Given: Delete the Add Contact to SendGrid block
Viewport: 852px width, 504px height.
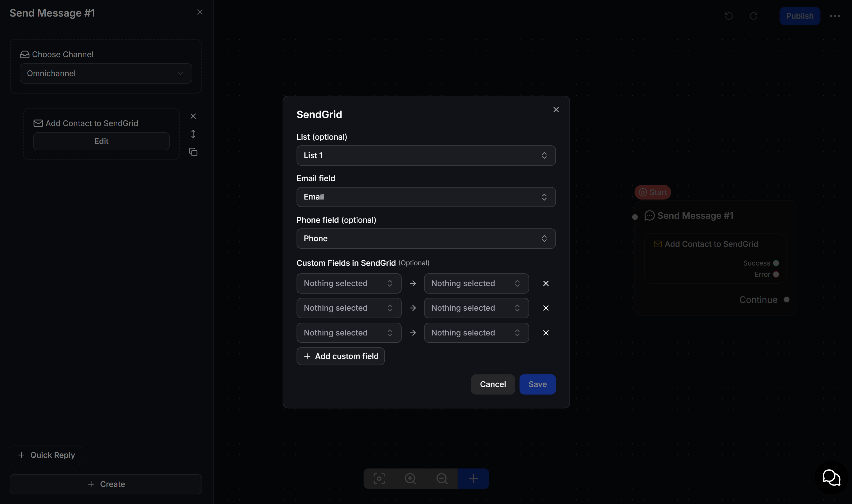Looking at the screenshot, I should click(x=193, y=116).
